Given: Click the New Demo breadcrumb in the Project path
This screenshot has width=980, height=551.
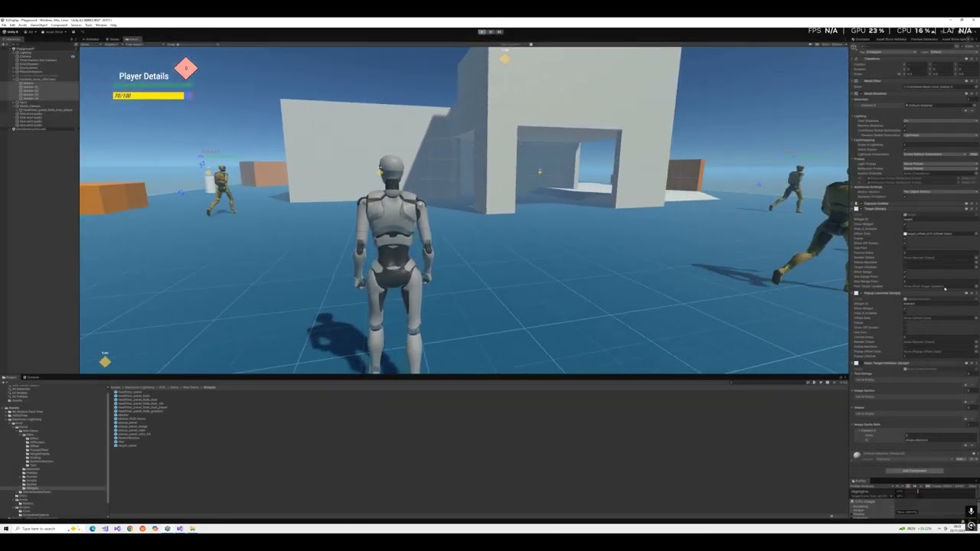Looking at the screenshot, I should (191, 387).
